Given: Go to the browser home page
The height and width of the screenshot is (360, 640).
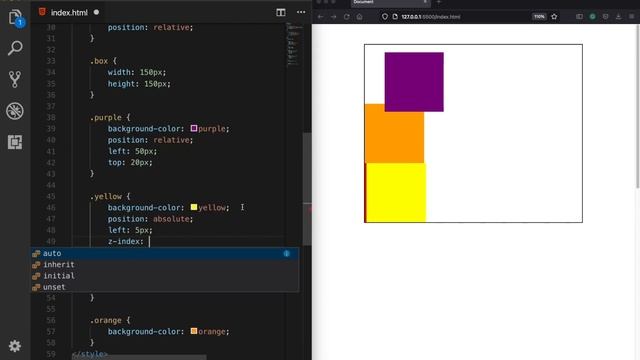Looking at the screenshot, I should [359, 17].
